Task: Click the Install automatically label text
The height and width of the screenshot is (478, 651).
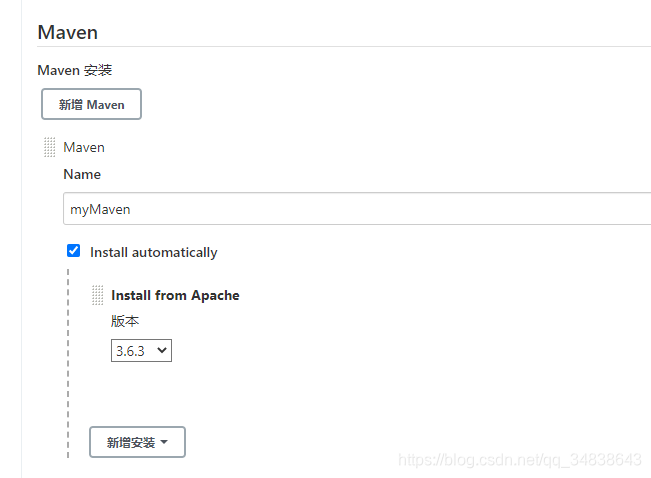Action: pyautogui.click(x=154, y=252)
